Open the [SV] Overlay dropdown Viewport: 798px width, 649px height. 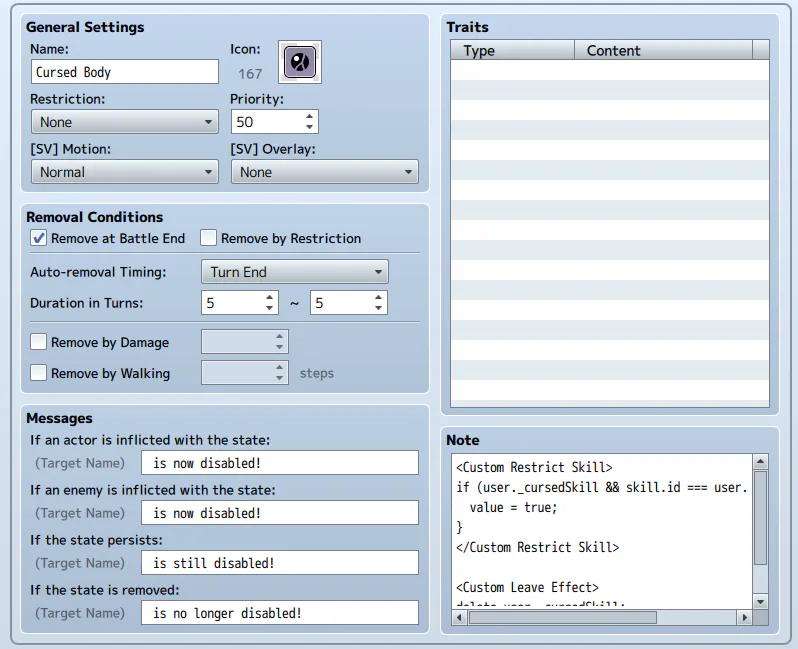pyautogui.click(x=324, y=172)
